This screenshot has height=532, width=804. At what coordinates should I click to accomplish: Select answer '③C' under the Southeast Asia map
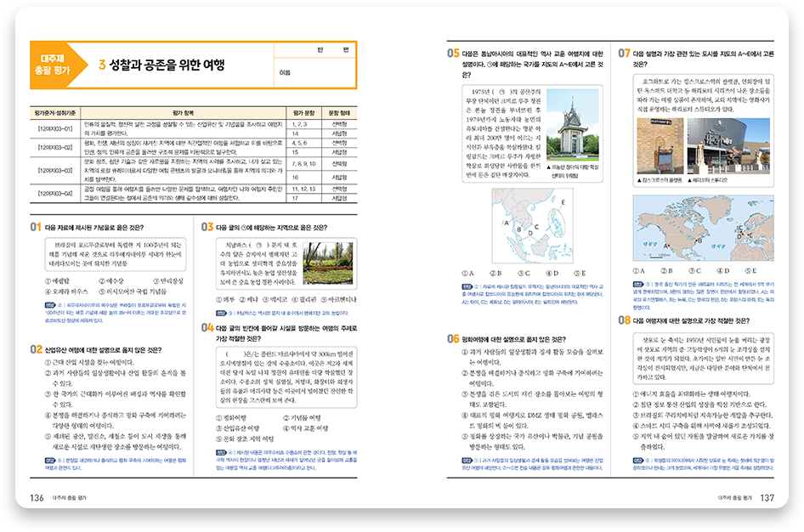(x=524, y=273)
